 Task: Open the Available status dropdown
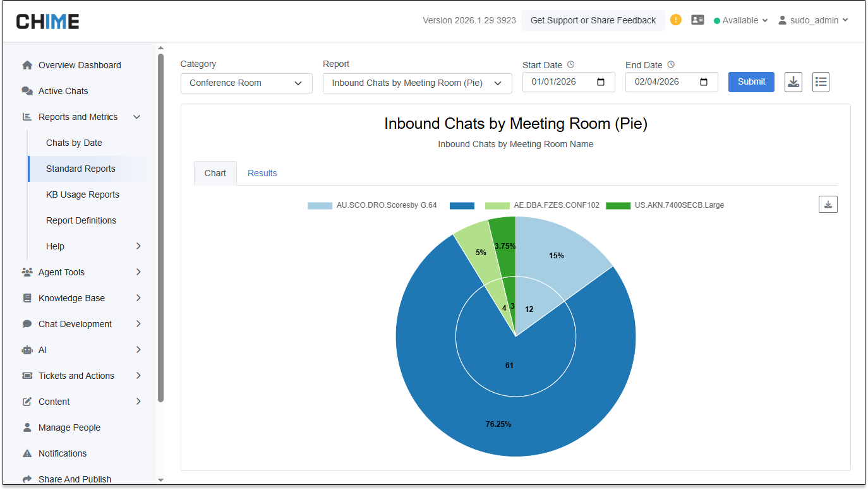pos(740,20)
